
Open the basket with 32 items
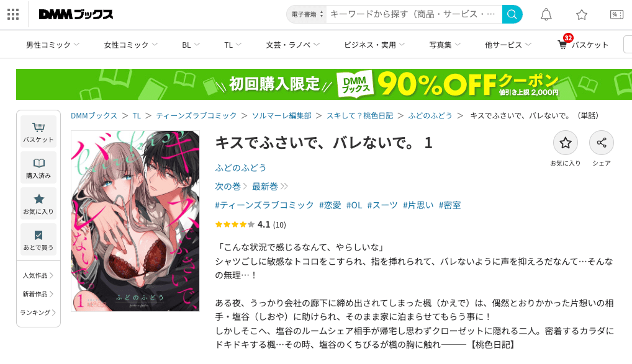click(x=583, y=43)
